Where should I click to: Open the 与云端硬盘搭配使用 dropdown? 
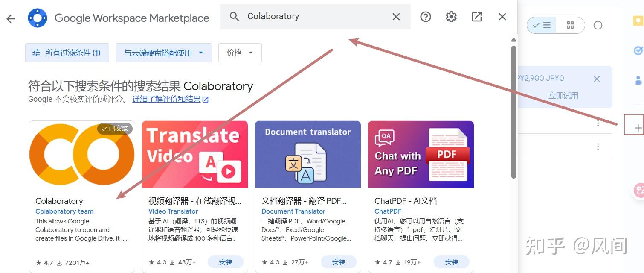click(163, 52)
